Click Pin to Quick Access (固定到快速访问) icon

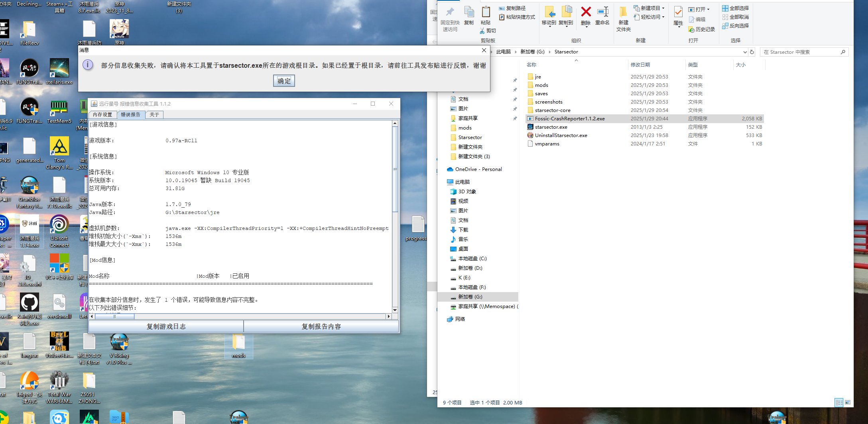[x=450, y=13]
